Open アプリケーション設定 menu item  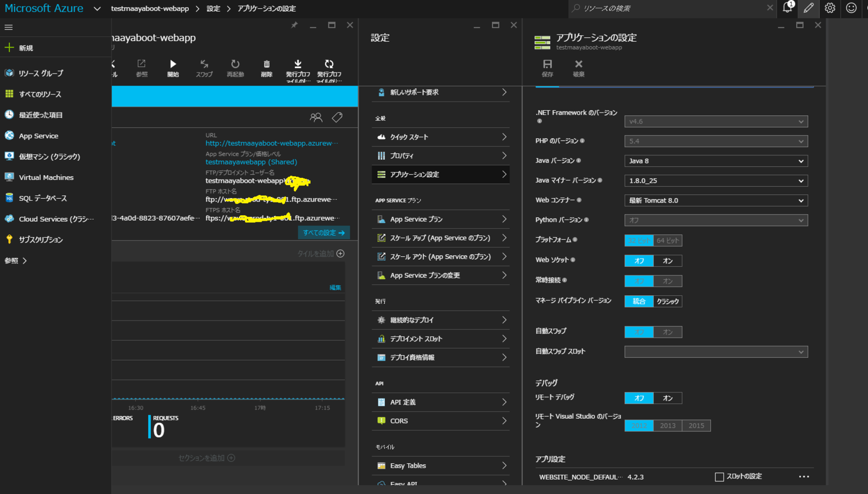441,175
